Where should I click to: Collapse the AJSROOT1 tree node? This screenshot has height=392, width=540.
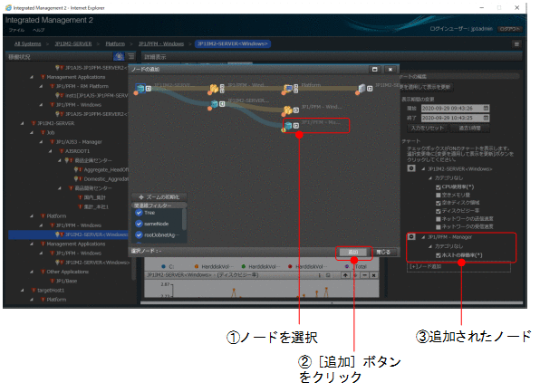coord(50,151)
